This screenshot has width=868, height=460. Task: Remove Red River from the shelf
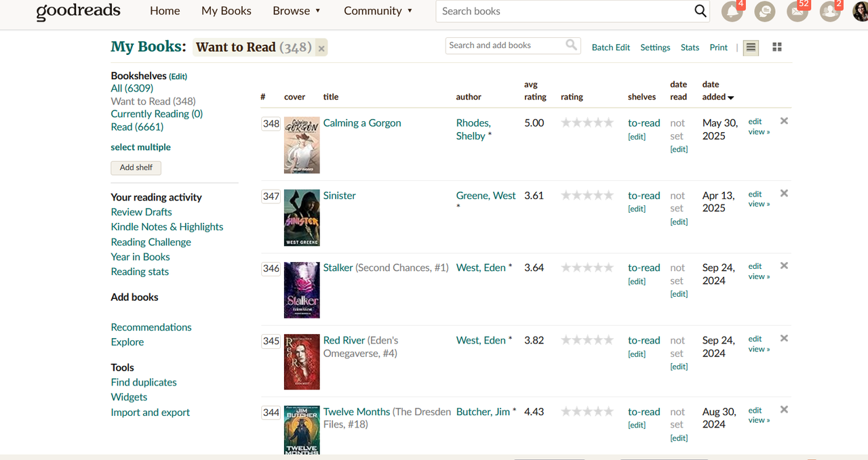point(784,338)
